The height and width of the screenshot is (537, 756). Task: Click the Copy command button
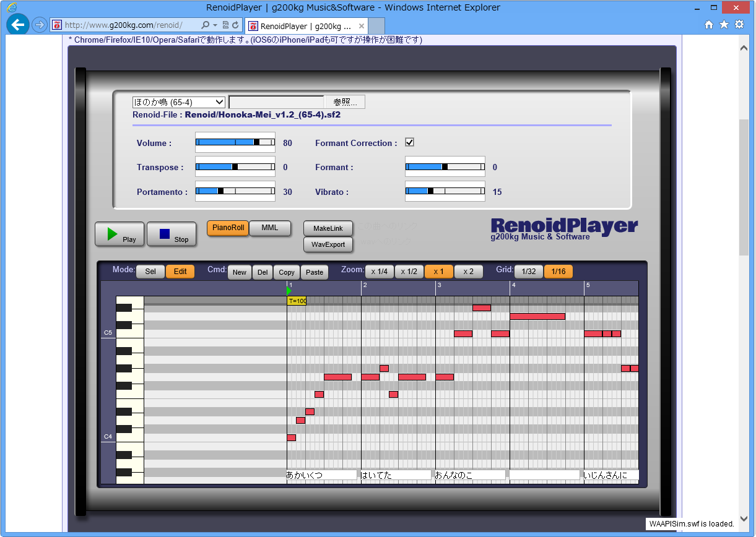click(287, 272)
